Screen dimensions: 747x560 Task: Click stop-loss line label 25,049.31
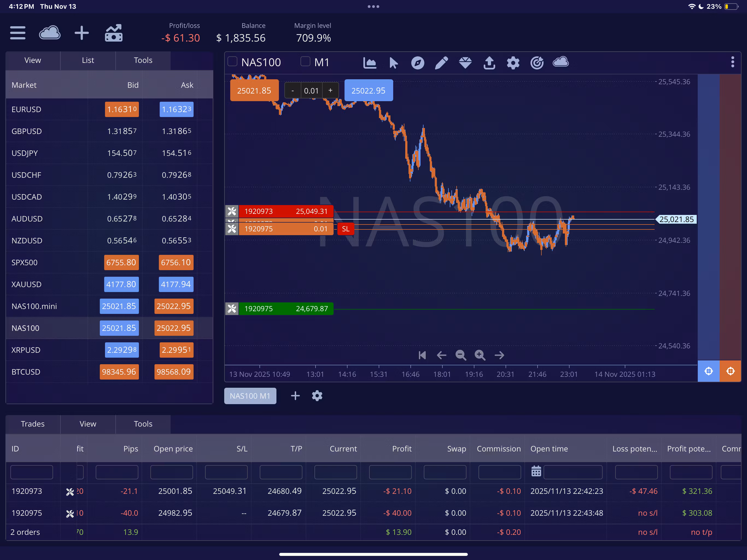pyautogui.click(x=286, y=211)
